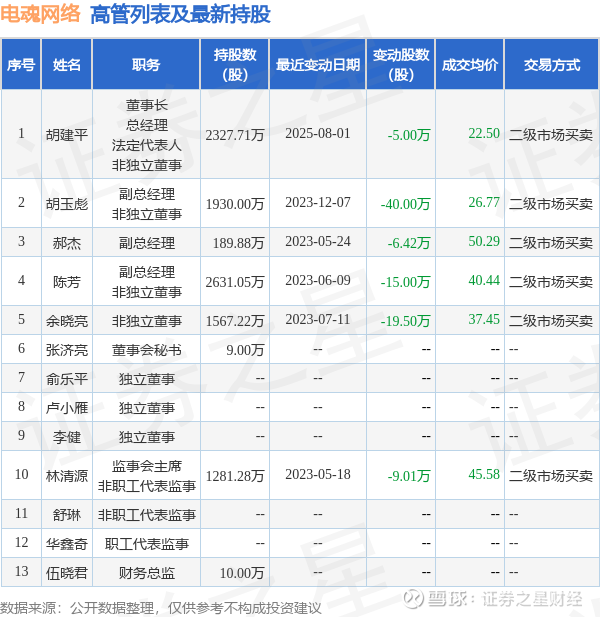This screenshot has height=617, width=600.
Task: Click the holding value 1567.22万
Action: [x=235, y=321]
